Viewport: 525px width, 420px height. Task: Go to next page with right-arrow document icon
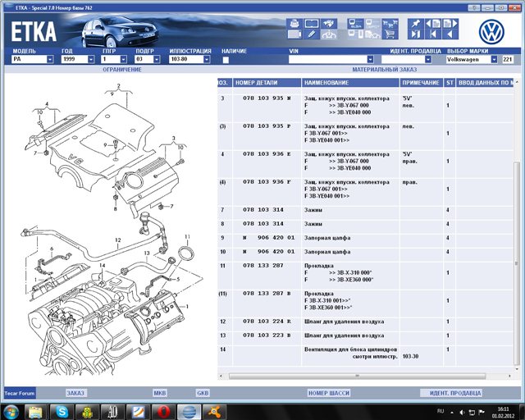point(450,24)
